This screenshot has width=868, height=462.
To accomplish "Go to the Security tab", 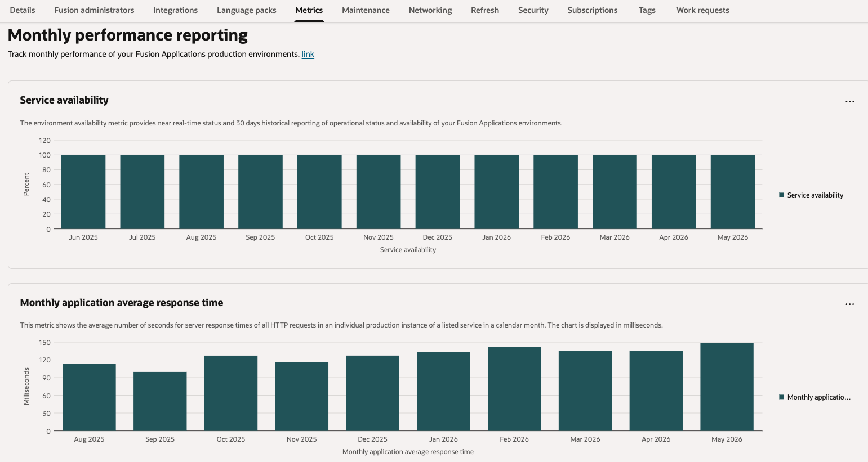I will click(x=533, y=10).
